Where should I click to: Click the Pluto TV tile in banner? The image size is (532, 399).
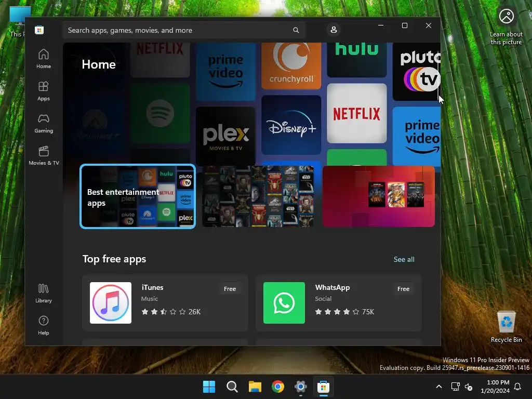[x=416, y=72]
